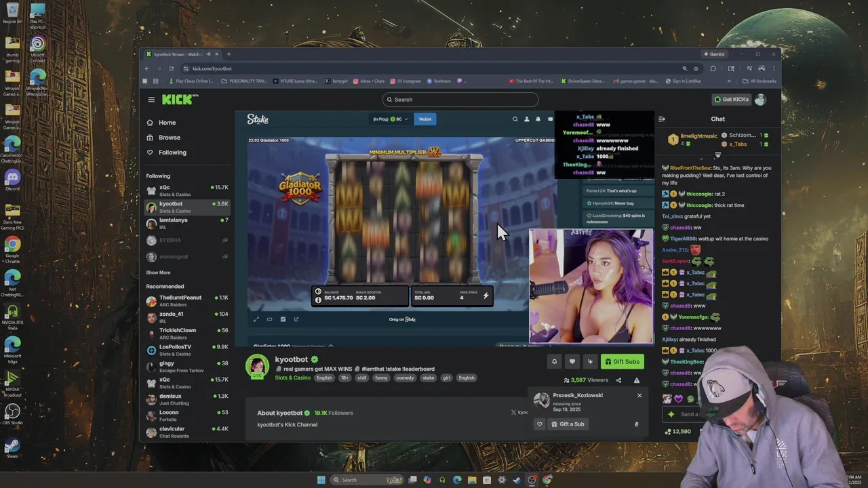Click the Slots & Casino category link
This screenshot has height=488, width=868.
[293, 378]
